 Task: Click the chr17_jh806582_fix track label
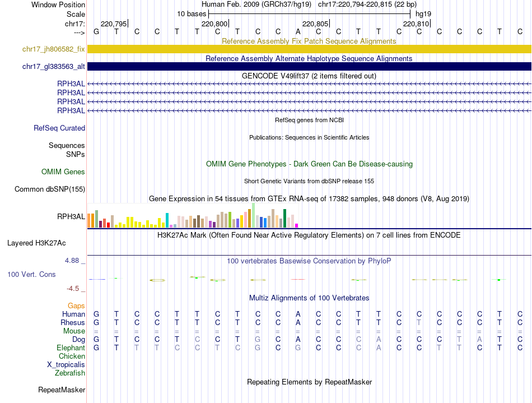coord(54,49)
